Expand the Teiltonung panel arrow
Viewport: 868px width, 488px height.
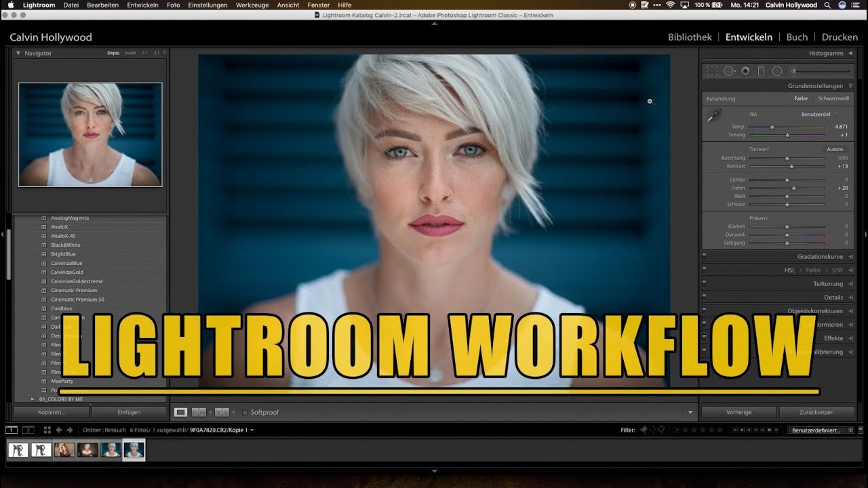[x=850, y=284]
